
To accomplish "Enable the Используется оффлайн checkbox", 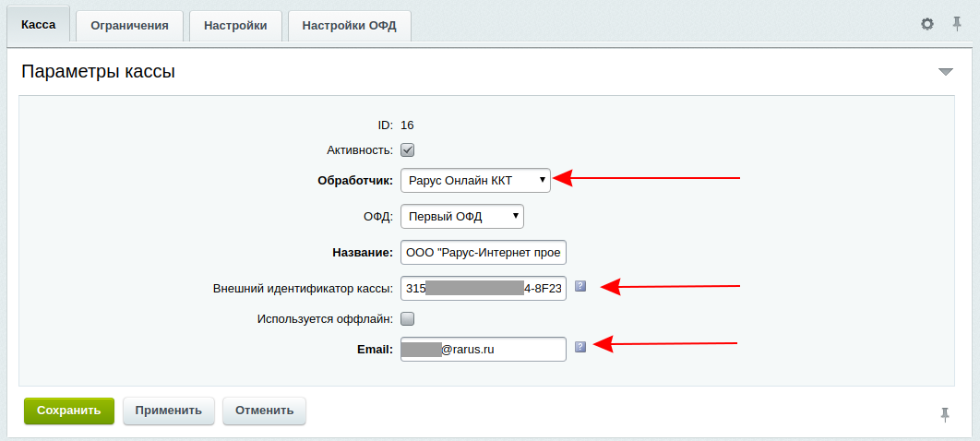I will [407, 319].
